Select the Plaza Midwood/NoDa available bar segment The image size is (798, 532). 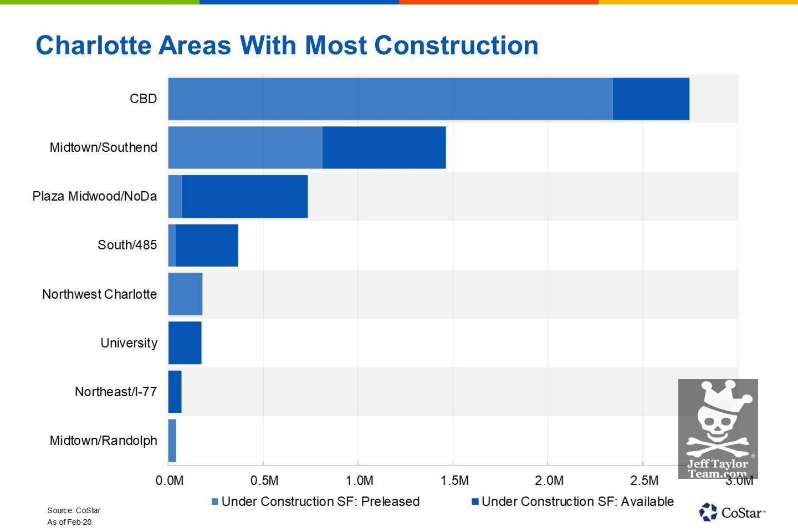click(244, 197)
